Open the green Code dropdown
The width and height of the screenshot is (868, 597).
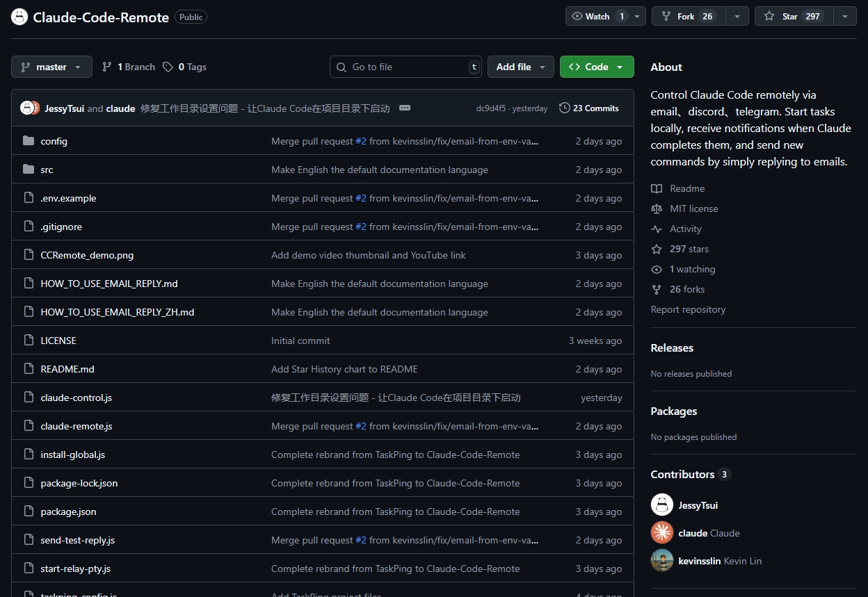click(597, 67)
